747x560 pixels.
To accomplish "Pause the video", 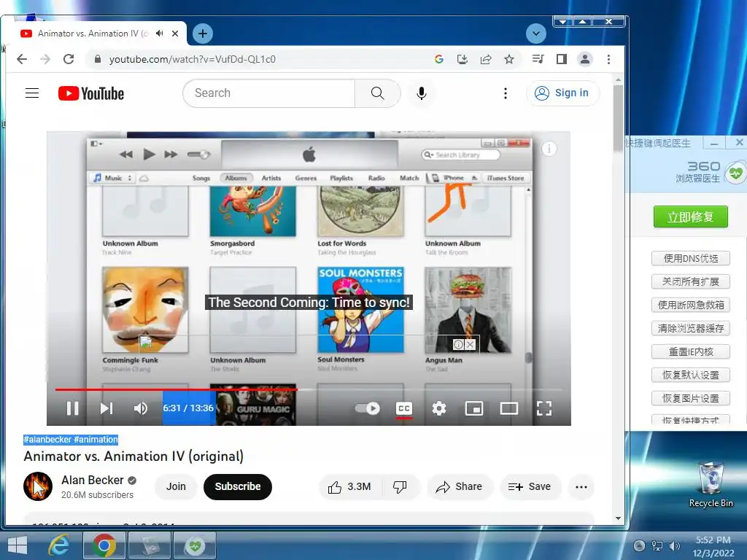I will [72, 408].
